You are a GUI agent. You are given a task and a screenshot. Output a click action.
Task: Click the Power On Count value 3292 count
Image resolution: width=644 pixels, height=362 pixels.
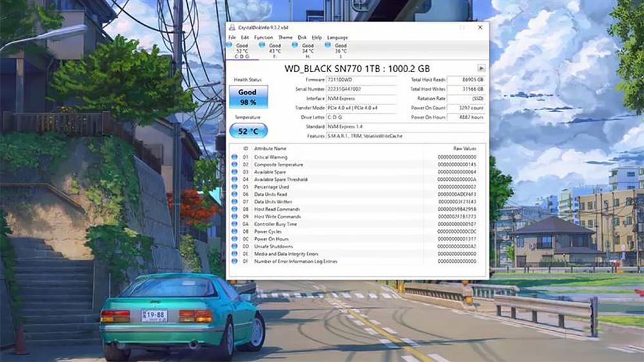pyautogui.click(x=466, y=108)
